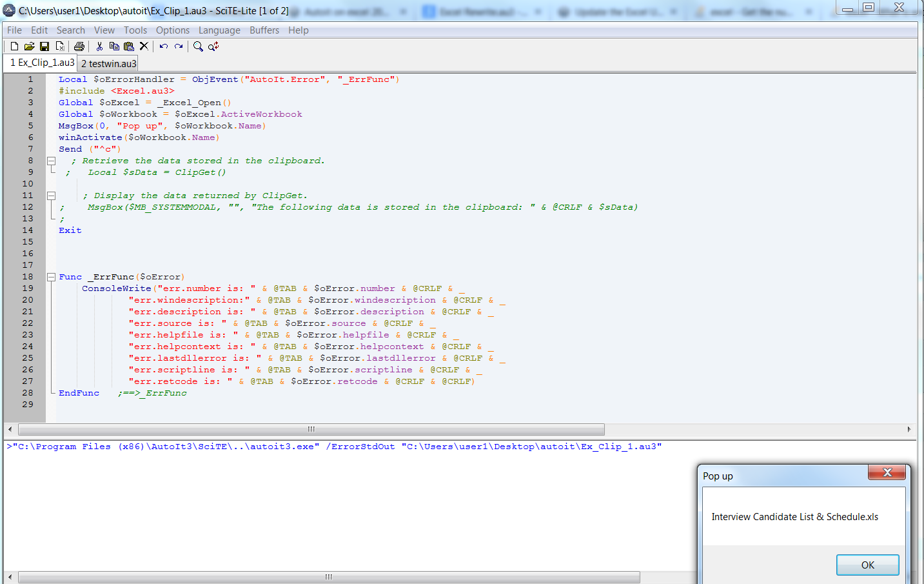924x584 pixels.
Task: Click the editor horizontal scrollbar thumb
Action: (311, 429)
